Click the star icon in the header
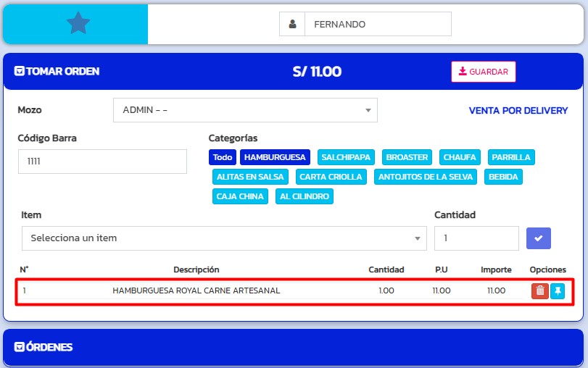This screenshot has height=368, width=588. pos(78,24)
